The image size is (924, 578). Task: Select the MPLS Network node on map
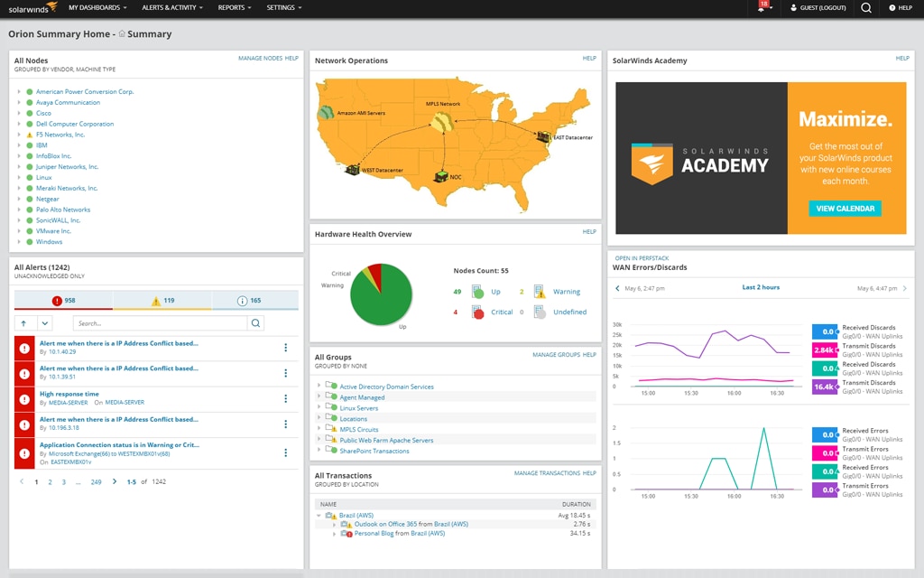coord(442,122)
